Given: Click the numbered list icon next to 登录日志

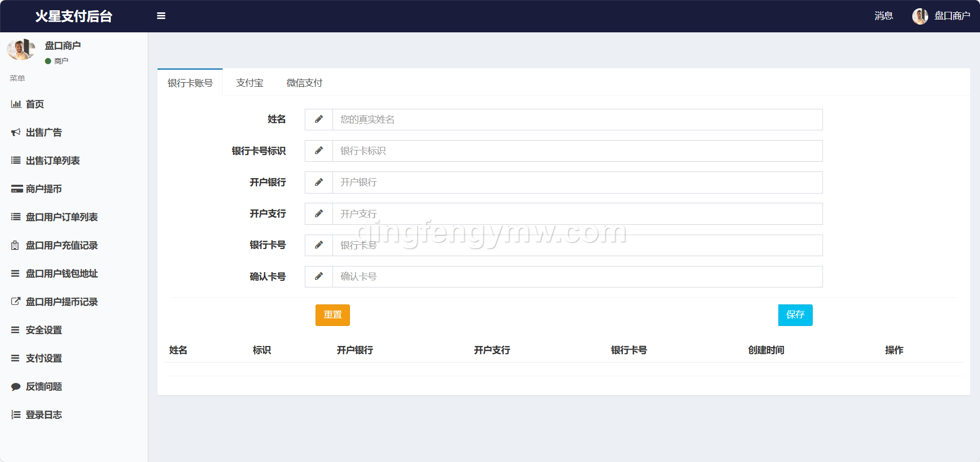Looking at the screenshot, I should click(x=16, y=415).
